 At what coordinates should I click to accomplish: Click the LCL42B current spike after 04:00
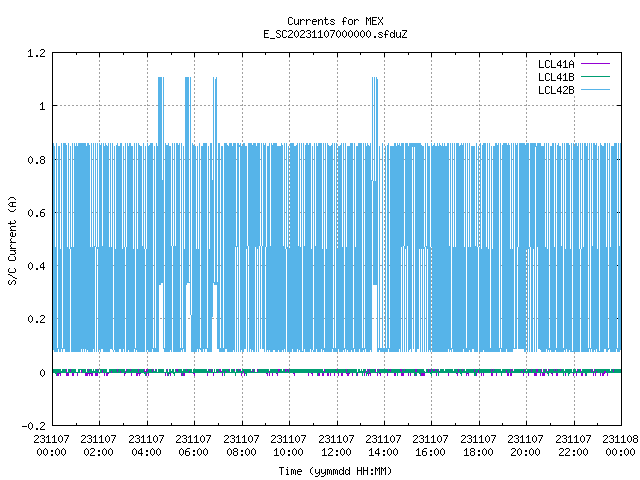[x=161, y=110]
